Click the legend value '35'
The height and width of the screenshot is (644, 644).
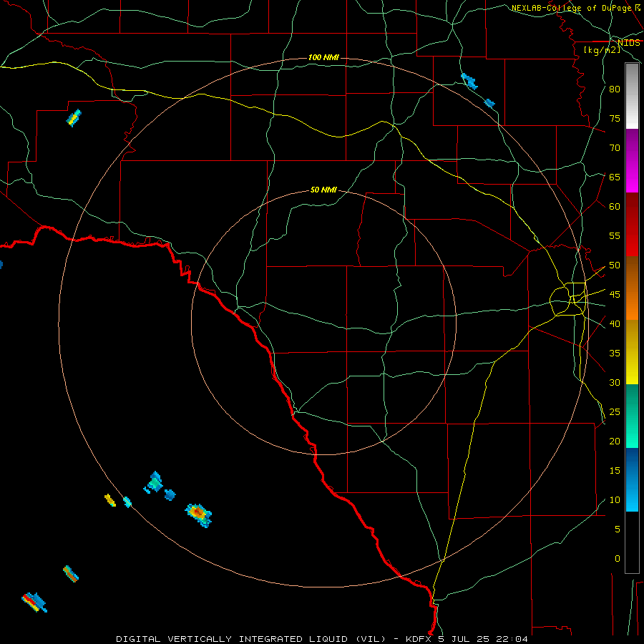click(x=615, y=353)
